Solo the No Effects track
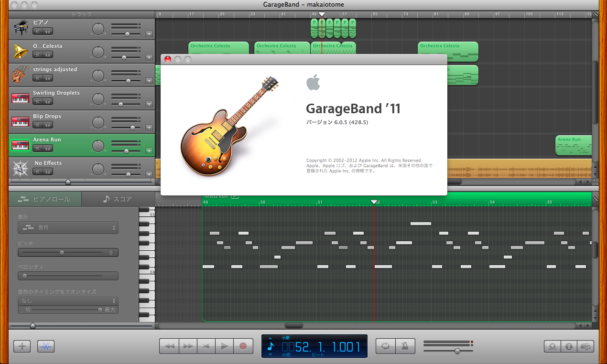This screenshot has width=607, height=364. pos(48,171)
